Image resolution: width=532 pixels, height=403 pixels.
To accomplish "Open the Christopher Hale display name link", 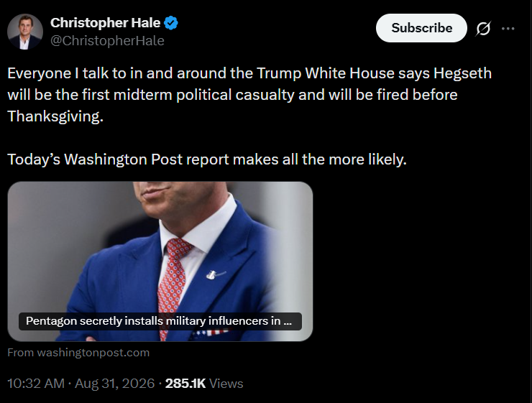I will (x=105, y=23).
